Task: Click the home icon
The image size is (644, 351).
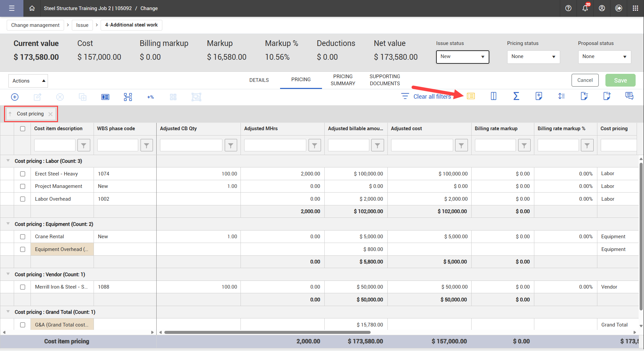Action: coord(32,8)
